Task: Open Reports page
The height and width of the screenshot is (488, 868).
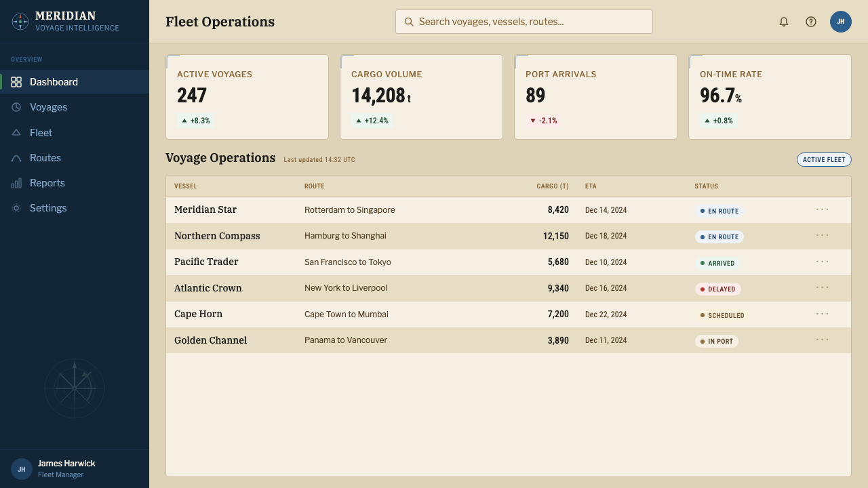Action: point(75,183)
